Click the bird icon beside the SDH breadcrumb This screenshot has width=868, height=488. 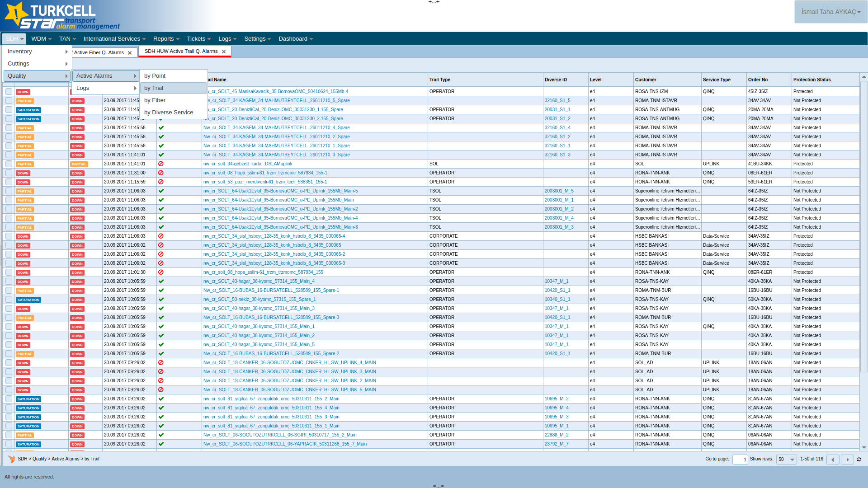pyautogui.click(x=11, y=459)
